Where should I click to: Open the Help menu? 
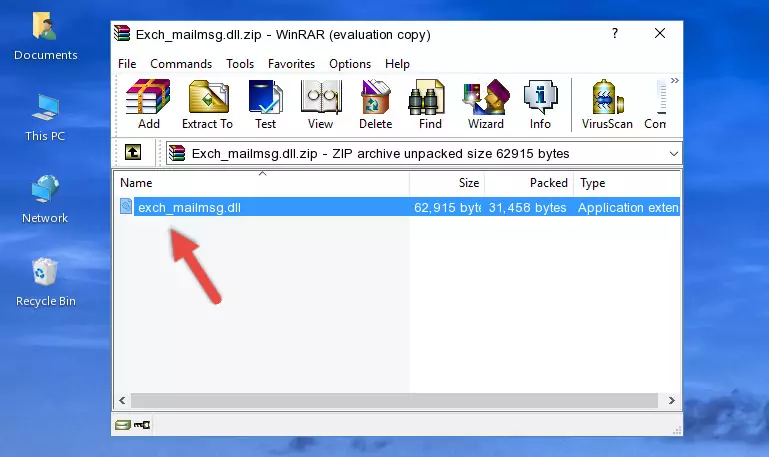pyautogui.click(x=397, y=64)
